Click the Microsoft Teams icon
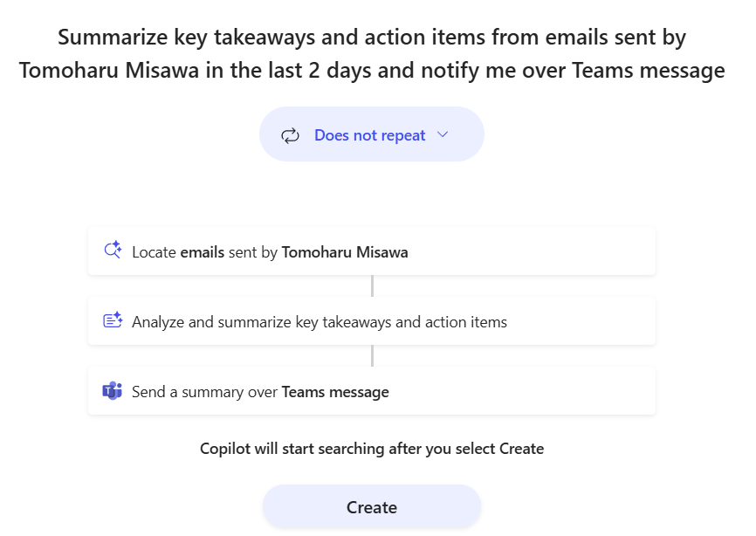The image size is (756, 536). (x=113, y=391)
